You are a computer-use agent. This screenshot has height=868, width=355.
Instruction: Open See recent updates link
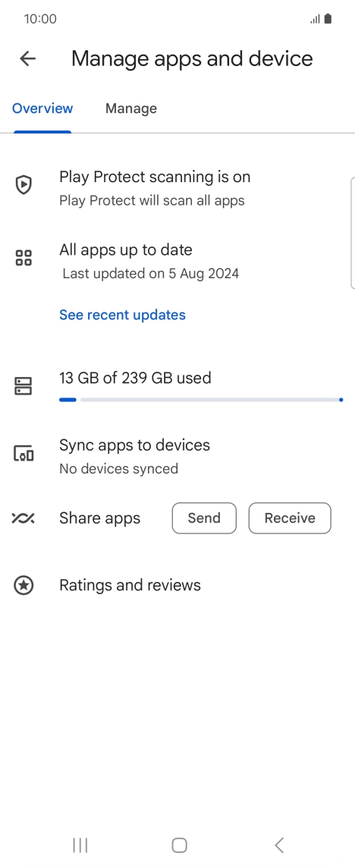[122, 315]
